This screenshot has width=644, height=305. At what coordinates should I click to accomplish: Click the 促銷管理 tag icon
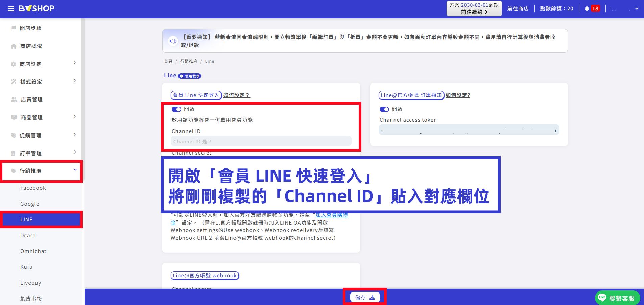pyautogui.click(x=14, y=135)
